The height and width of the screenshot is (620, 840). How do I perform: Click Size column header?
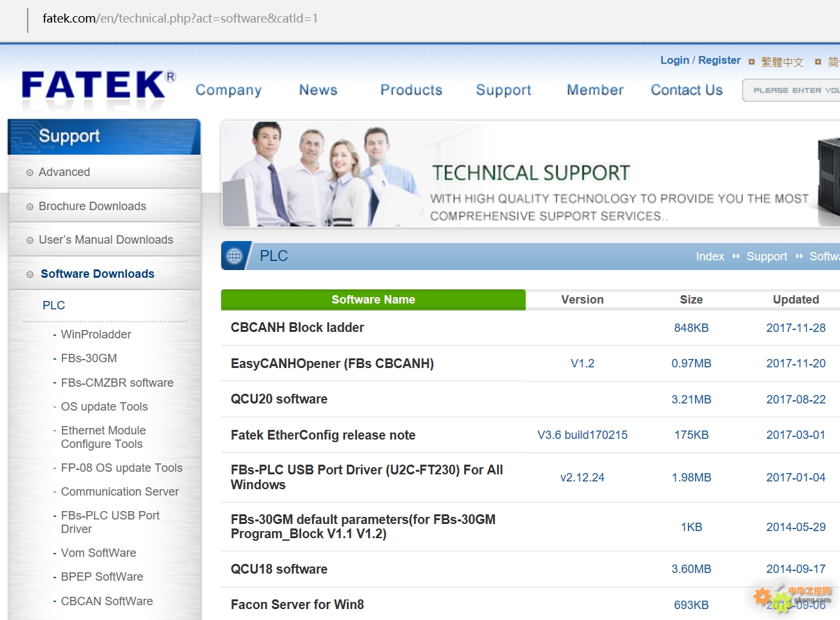tap(691, 300)
